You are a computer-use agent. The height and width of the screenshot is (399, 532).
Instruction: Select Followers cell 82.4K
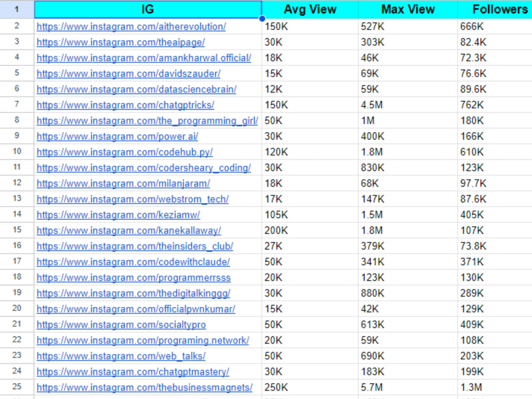coord(495,42)
